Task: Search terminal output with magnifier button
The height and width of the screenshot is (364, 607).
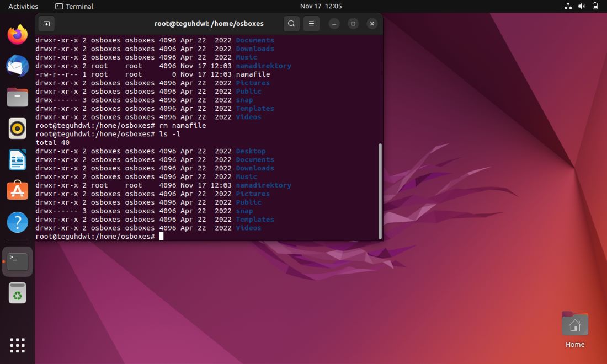Action: (x=291, y=24)
